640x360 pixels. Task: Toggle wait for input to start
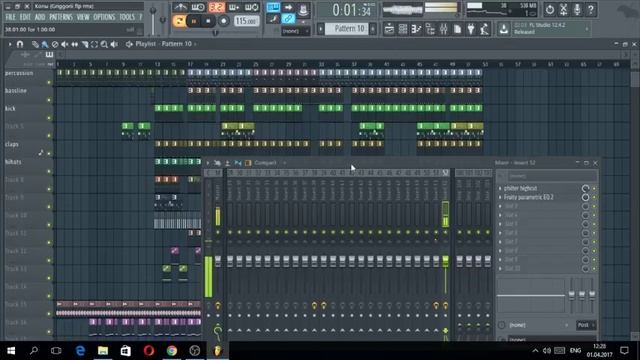tap(198, 7)
